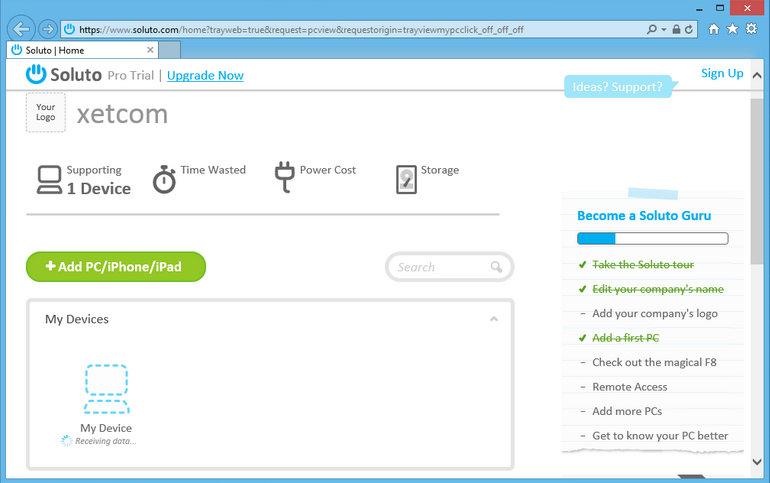770x483 pixels.
Task: Click the browser Forward arrow button
Action: click(48, 29)
